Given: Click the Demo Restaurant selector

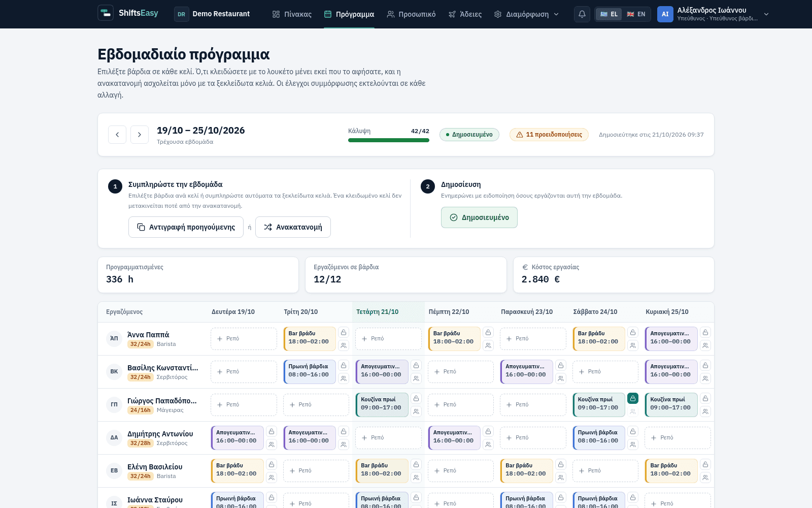Looking at the screenshot, I should click(213, 14).
